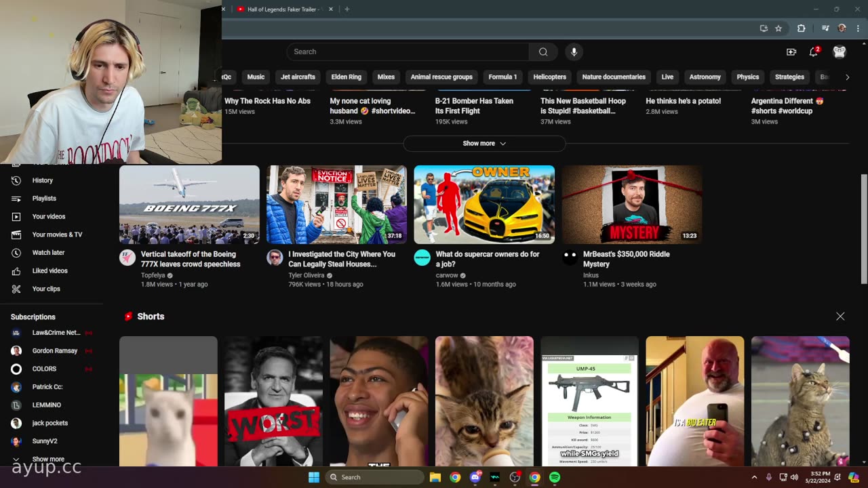Click the Inkus channel avatar

pyautogui.click(x=570, y=258)
